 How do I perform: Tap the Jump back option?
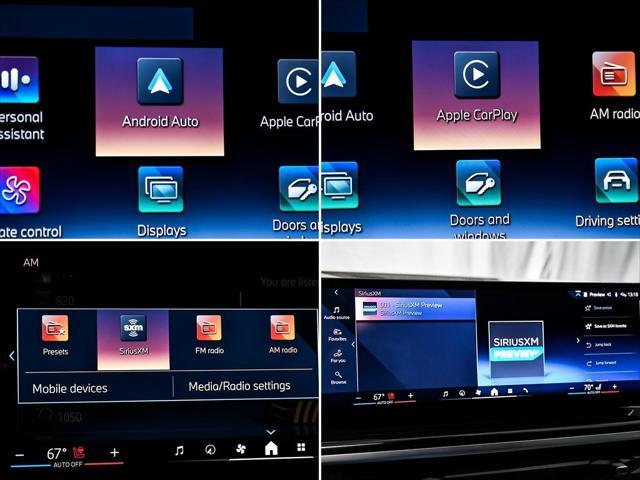click(599, 345)
